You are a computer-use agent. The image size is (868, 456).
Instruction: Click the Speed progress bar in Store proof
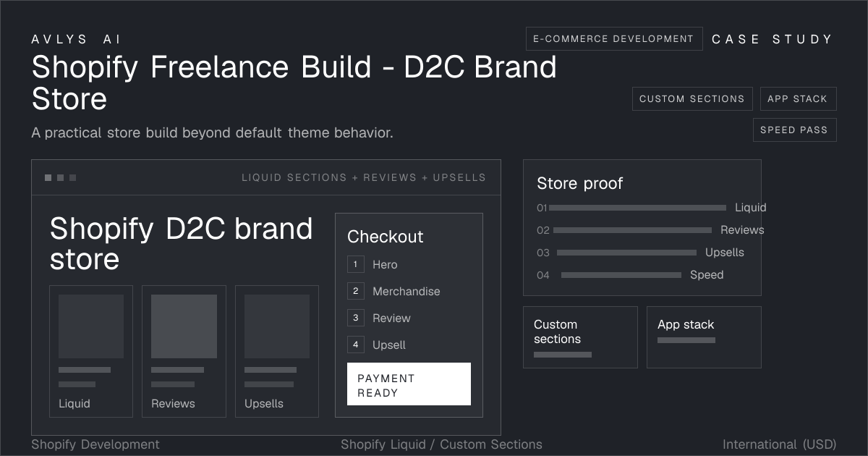click(x=621, y=275)
